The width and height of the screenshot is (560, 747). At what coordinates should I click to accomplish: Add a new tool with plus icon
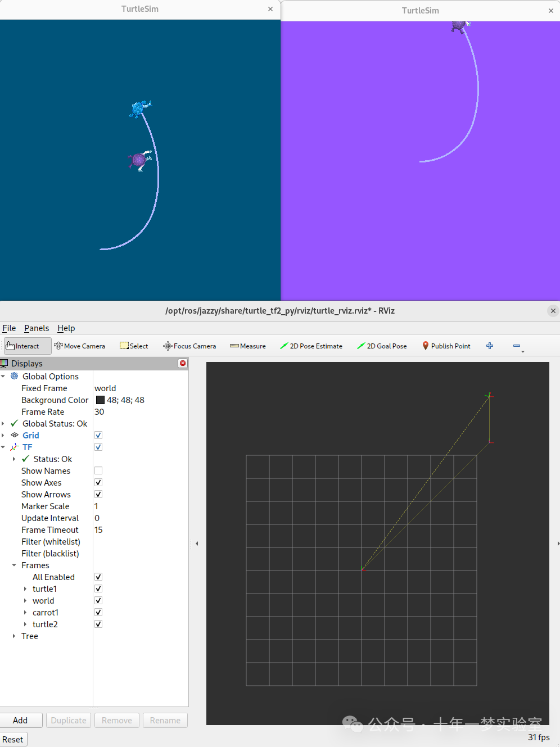(x=490, y=346)
